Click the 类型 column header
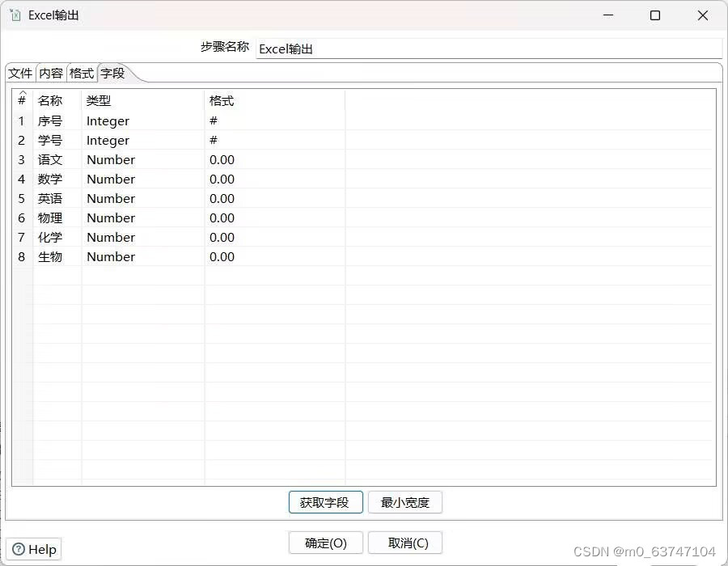This screenshot has width=728, height=566. click(143, 100)
